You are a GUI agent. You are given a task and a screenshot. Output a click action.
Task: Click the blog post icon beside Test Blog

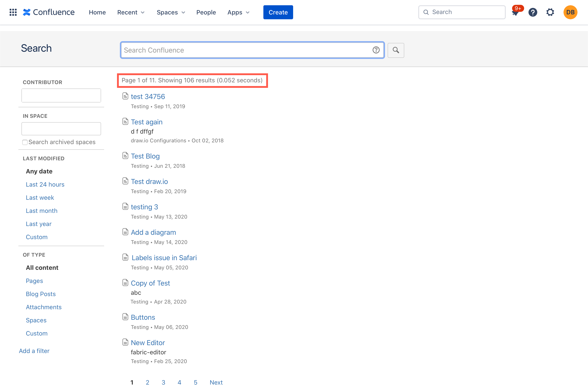pyautogui.click(x=125, y=155)
